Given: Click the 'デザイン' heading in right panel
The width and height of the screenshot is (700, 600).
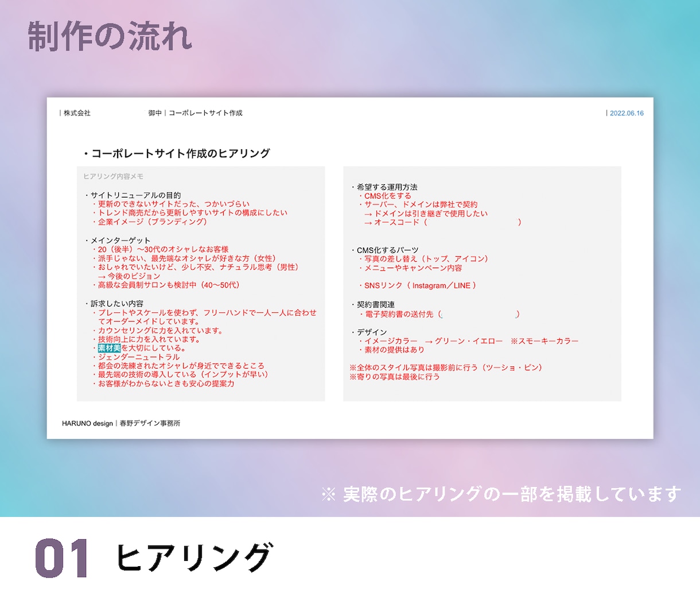Looking at the screenshot, I should 372,332.
